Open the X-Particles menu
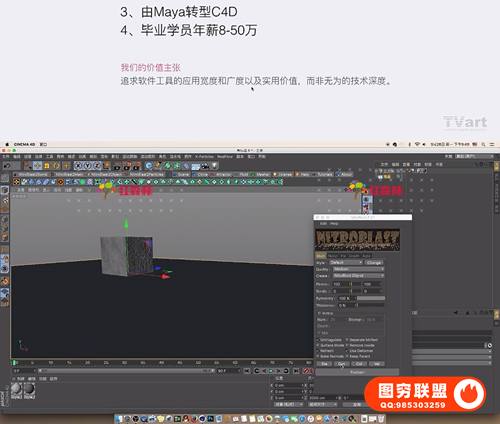 pyautogui.click(x=204, y=157)
